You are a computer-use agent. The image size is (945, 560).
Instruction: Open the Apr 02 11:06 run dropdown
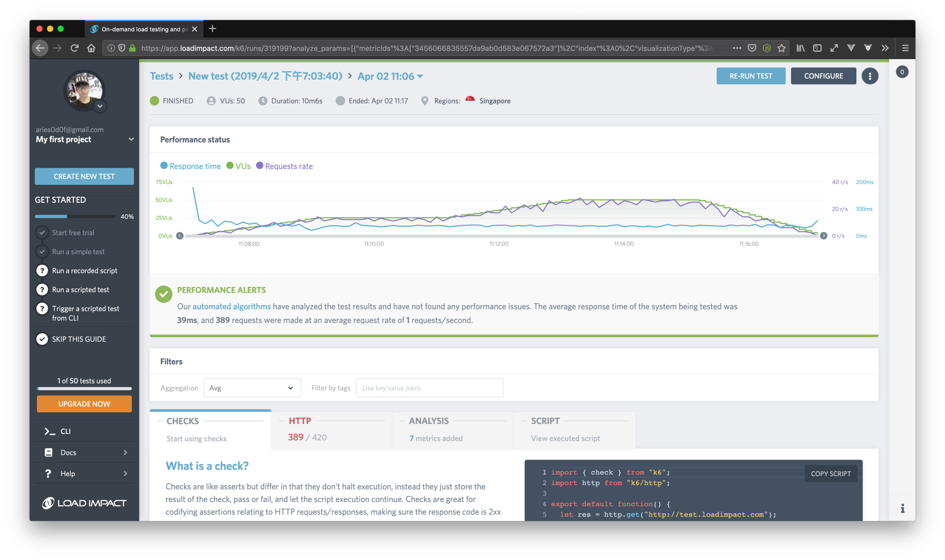(x=390, y=76)
